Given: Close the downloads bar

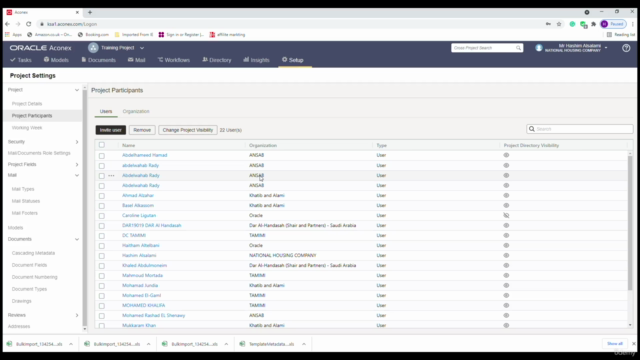Looking at the screenshot, I should click(633, 344).
